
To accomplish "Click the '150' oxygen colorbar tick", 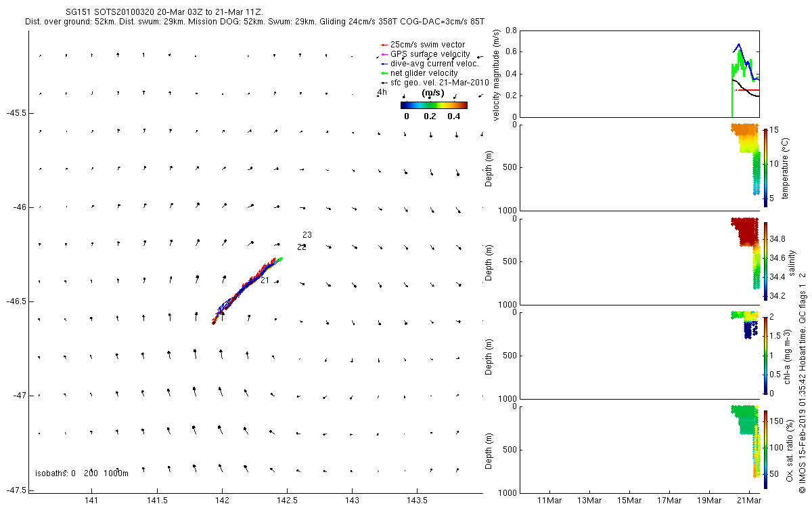I will click(x=777, y=421).
